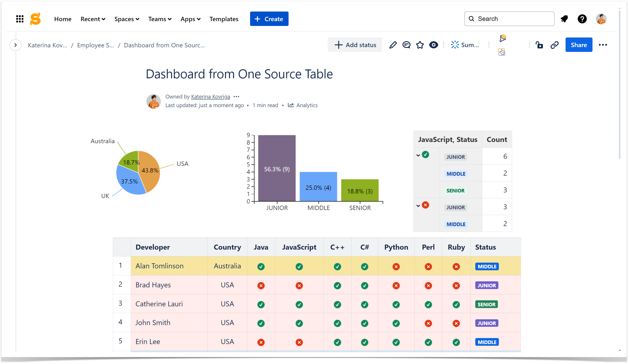Open the app switcher grid icon
Screen dimensions: 630x364
coord(20,19)
